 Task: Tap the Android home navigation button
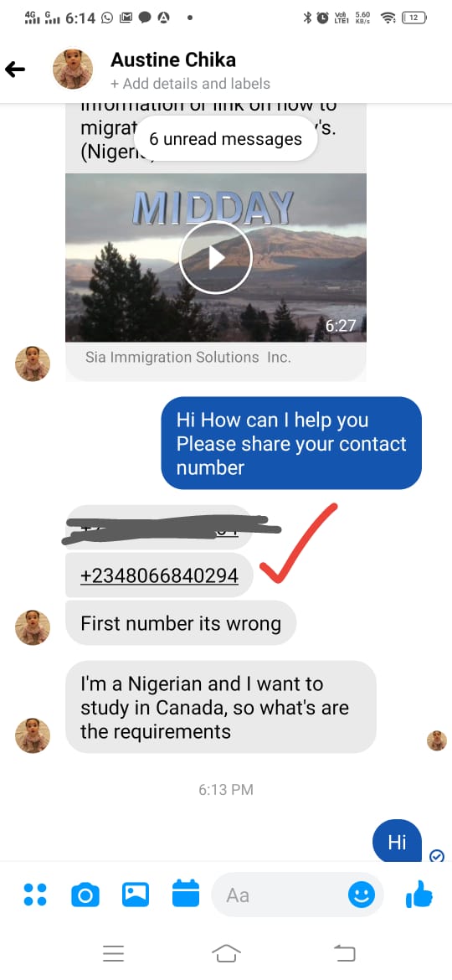226,953
